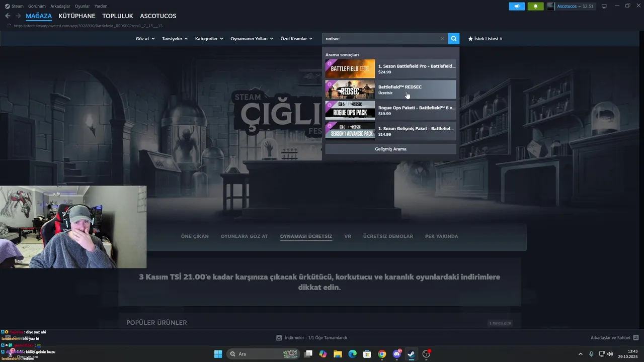Screen dimensions: 644x362
Task: Click the store page URL text
Action: (88, 26)
